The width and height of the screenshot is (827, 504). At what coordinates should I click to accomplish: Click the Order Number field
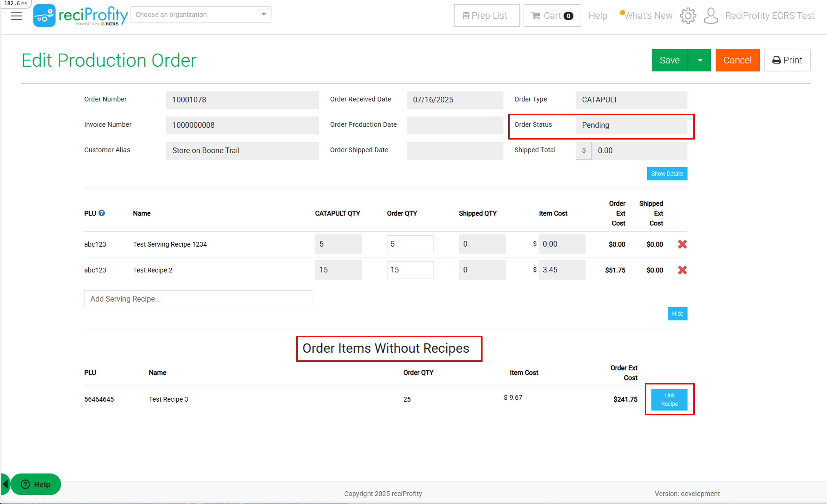coord(242,100)
